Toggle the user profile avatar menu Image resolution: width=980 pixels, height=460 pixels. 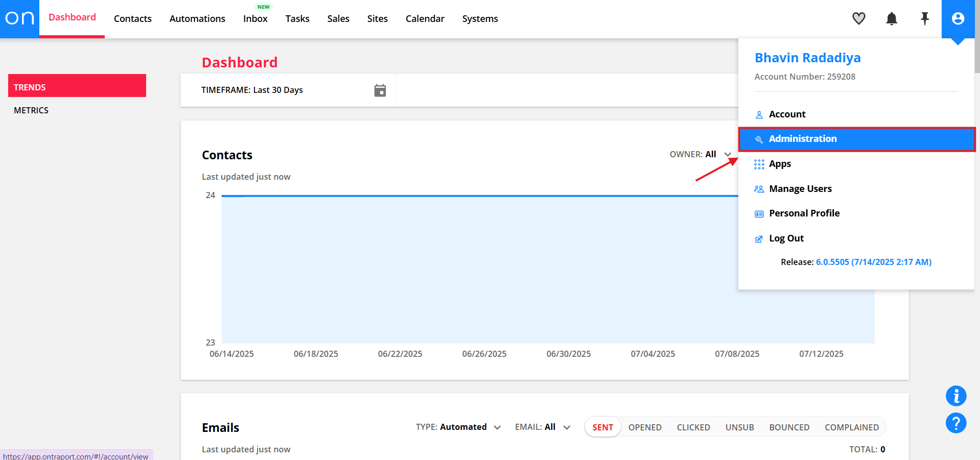958,19
